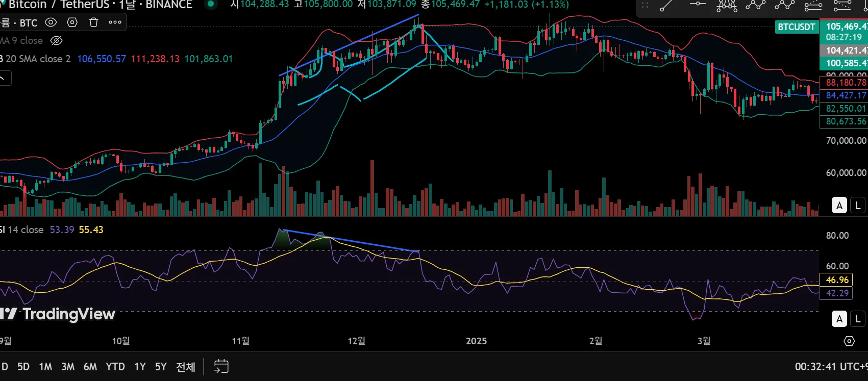Toggle log scale on the RSI pane
Image resolution: width=868 pixels, height=381 pixels.
pos(858,319)
